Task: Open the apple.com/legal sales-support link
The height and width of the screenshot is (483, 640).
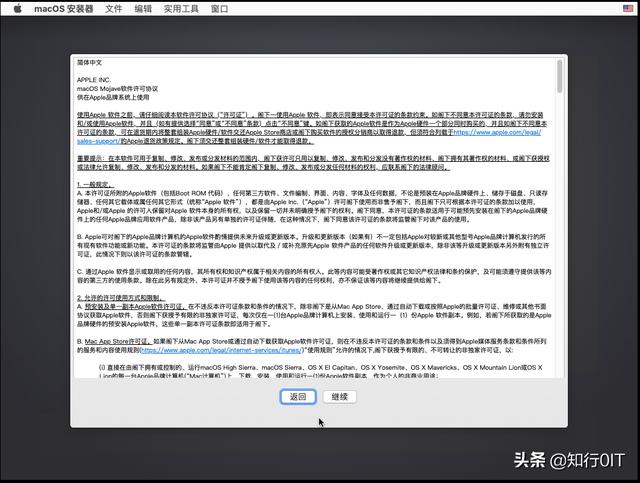Action: [497, 132]
